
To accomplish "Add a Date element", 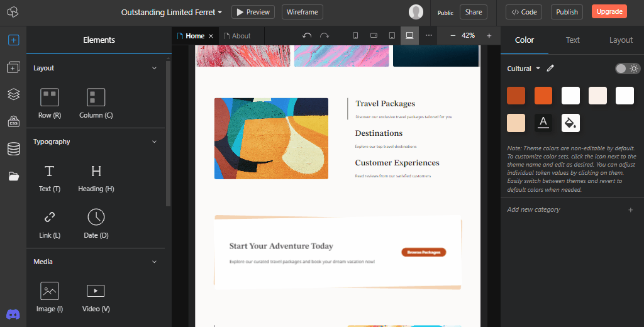I will [x=96, y=224].
